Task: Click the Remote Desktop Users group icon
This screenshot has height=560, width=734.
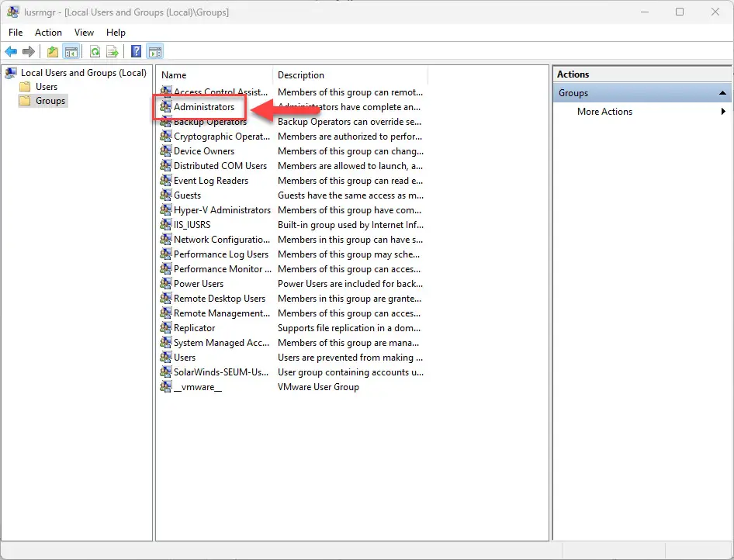Action: 165,298
